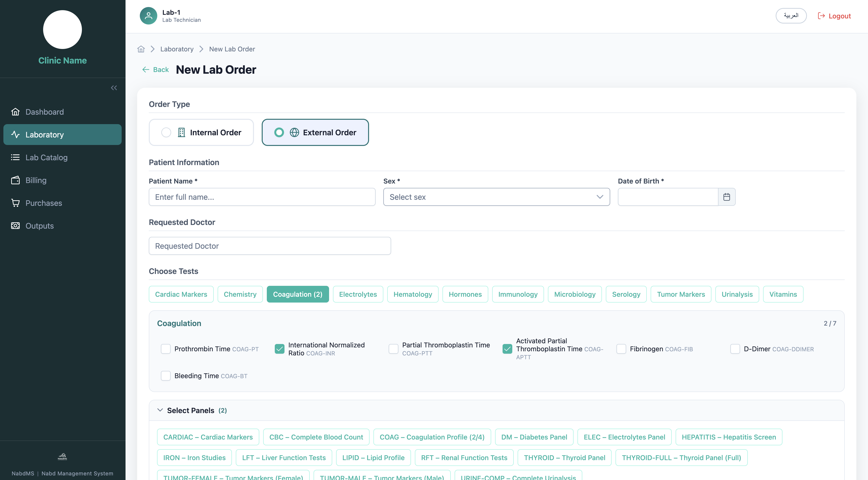
Task: Open the Date of Birth calendar icon
Action: pyautogui.click(x=726, y=197)
